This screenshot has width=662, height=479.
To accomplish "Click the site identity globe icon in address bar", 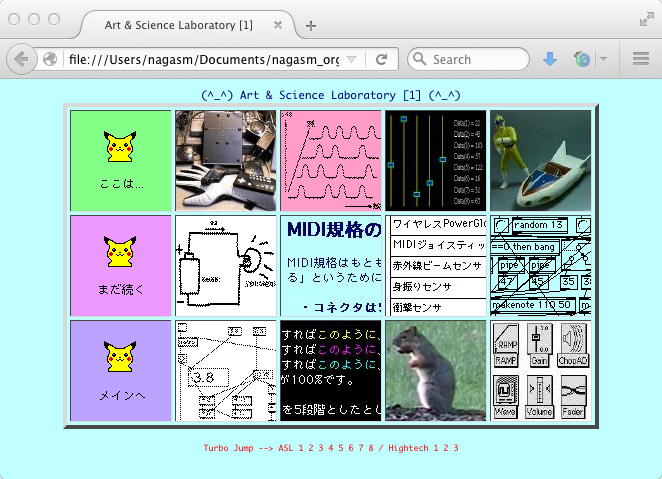I will tap(50, 59).
